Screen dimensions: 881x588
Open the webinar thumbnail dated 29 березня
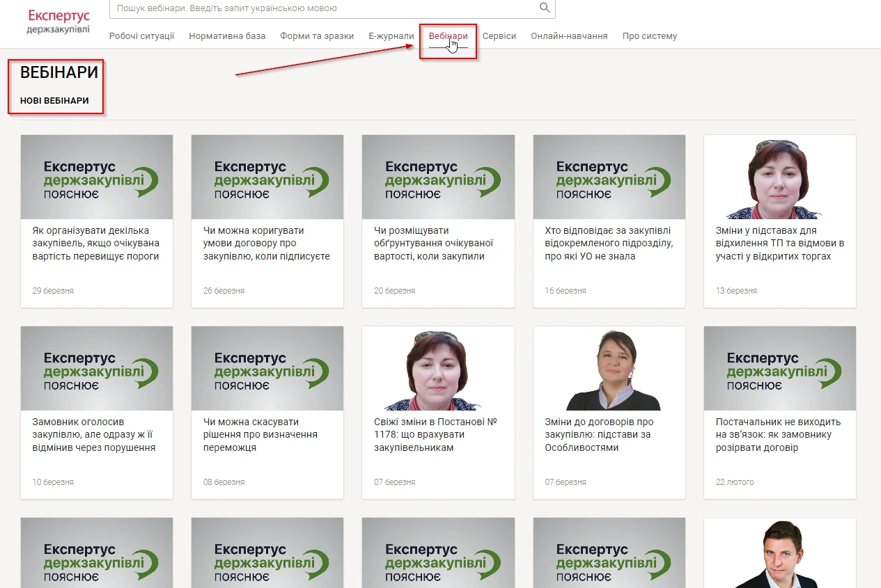pos(97,177)
